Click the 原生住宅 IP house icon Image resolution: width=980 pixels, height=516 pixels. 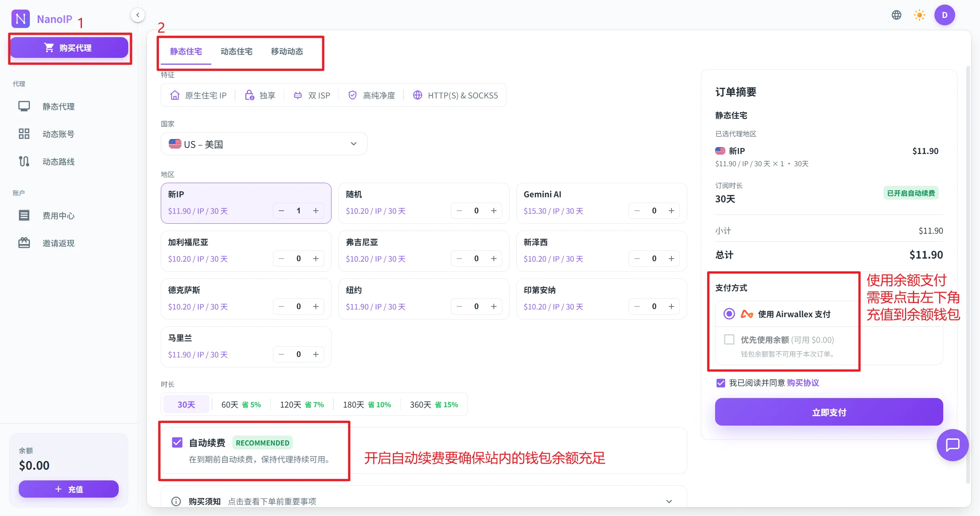tap(175, 95)
